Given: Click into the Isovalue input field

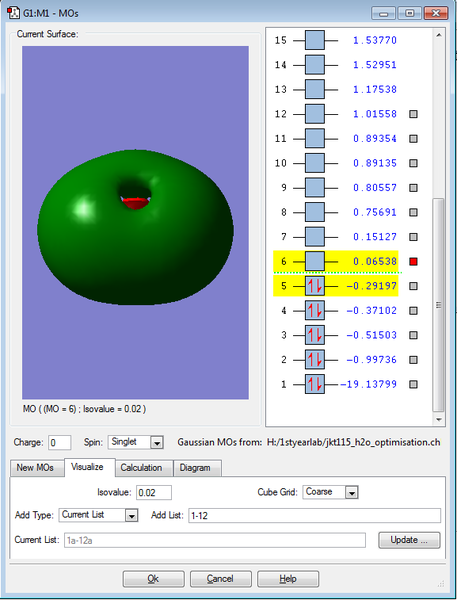Looking at the screenshot, I should pos(154,492).
